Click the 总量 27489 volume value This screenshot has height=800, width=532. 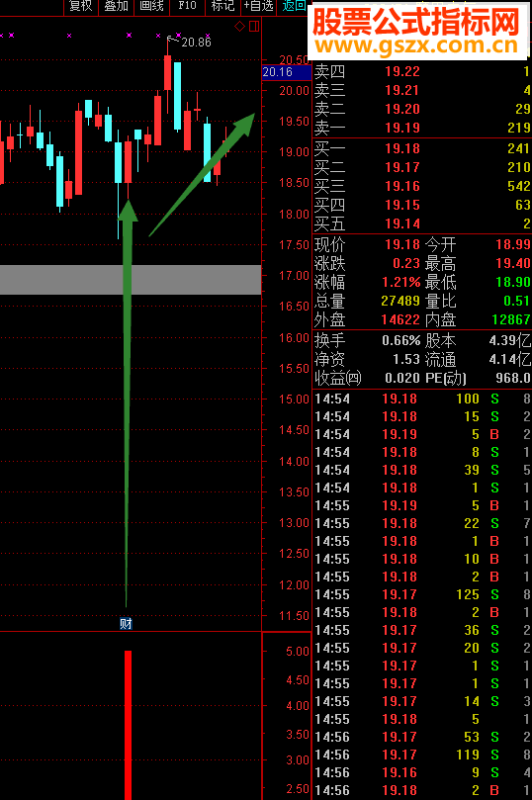pyautogui.click(x=400, y=301)
